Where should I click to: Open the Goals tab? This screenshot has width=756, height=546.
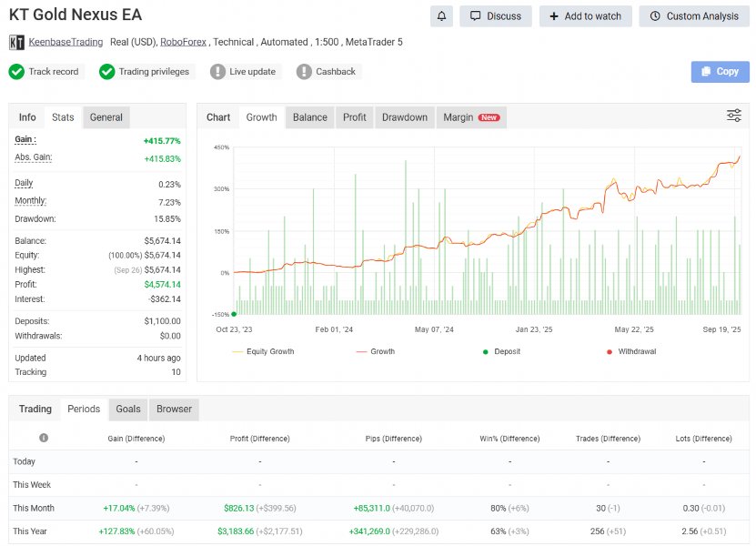(127, 409)
